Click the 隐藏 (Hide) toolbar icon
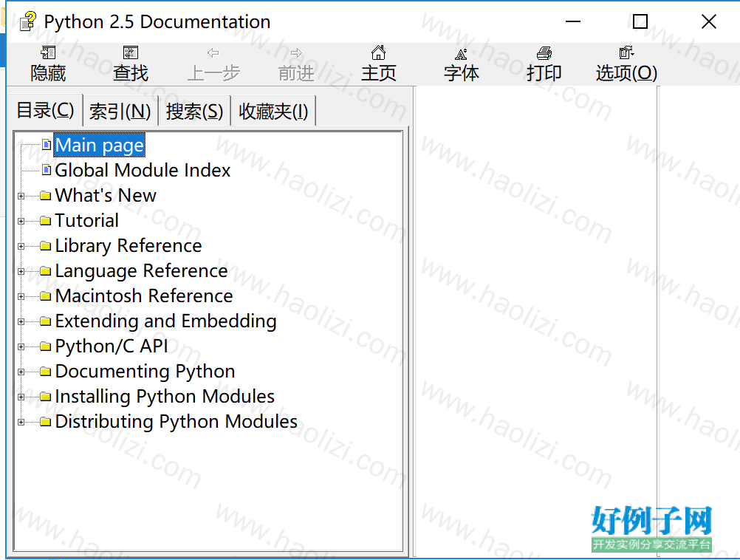The height and width of the screenshot is (560, 740). (x=48, y=52)
